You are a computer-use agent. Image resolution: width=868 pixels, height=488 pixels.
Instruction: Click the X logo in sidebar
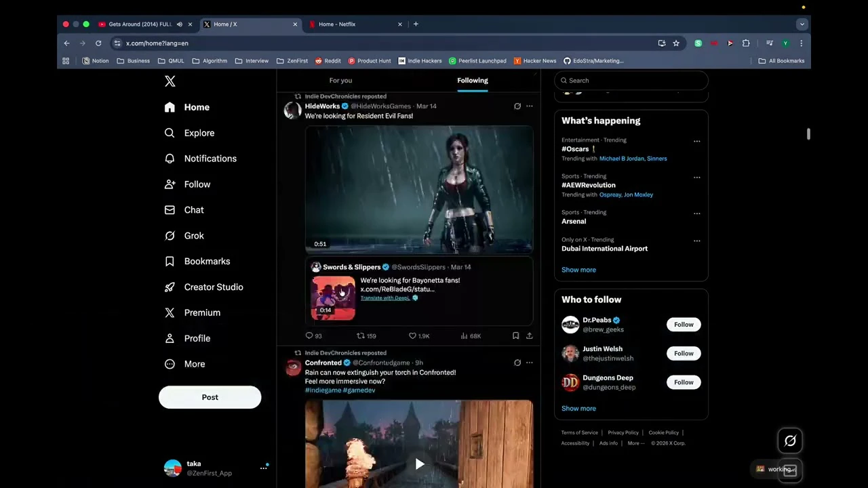click(170, 81)
